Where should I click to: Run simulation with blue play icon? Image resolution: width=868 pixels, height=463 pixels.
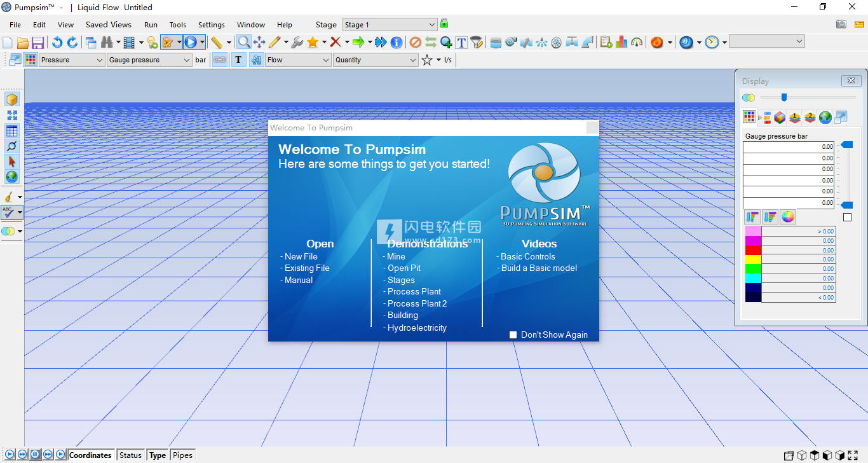pyautogui.click(x=191, y=43)
